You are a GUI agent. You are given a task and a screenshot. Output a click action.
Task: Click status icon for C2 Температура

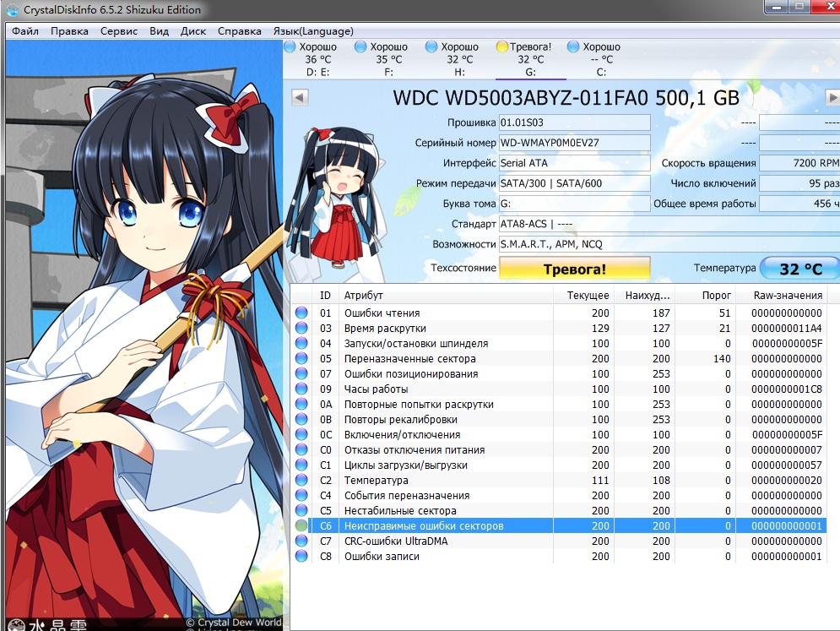click(x=301, y=480)
